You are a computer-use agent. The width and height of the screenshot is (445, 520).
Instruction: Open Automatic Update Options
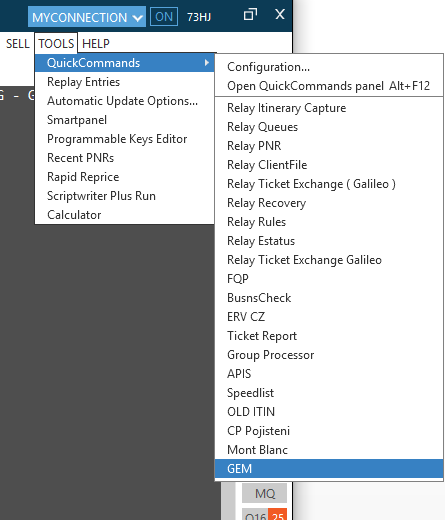coord(125,101)
